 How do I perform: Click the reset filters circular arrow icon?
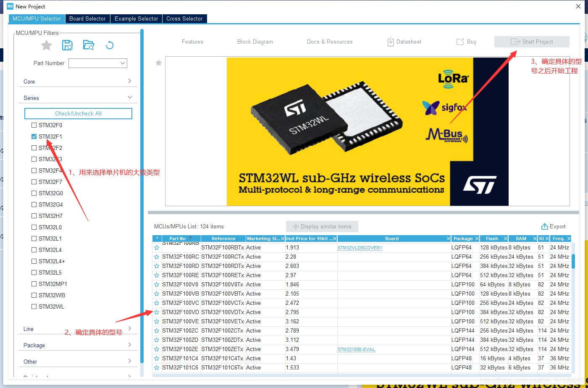point(110,45)
